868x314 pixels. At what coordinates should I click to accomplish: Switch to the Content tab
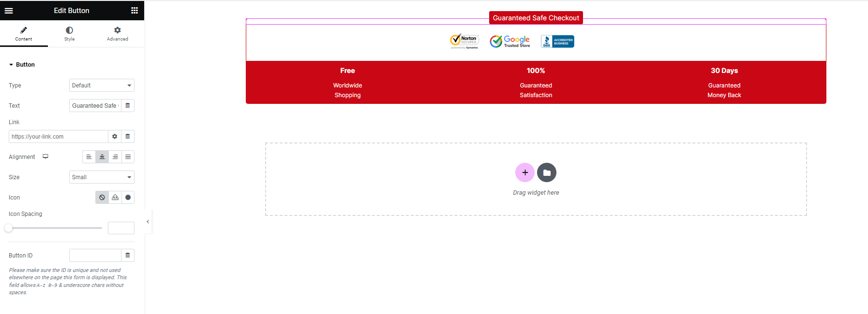[24, 34]
